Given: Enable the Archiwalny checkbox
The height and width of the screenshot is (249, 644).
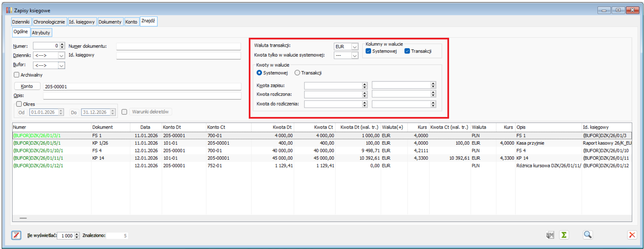Looking at the screenshot, I should [x=16, y=75].
